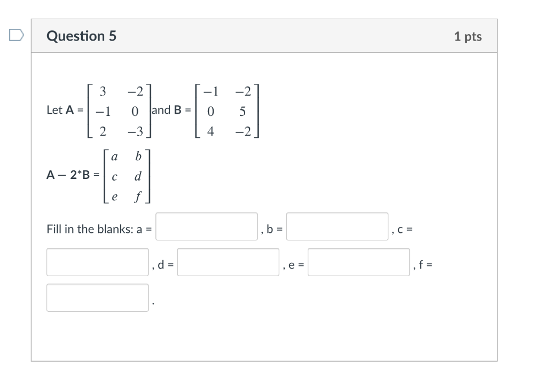Activate the blank for c

pyautogui.click(x=97, y=262)
